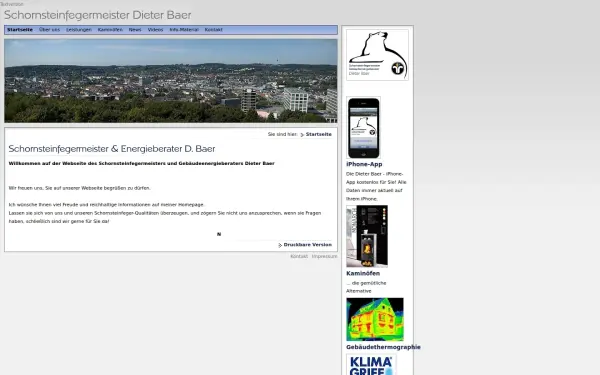
Task: Click the text 'Wir freuen uns, Sie auf unserer Webseite'
Action: pos(80,188)
